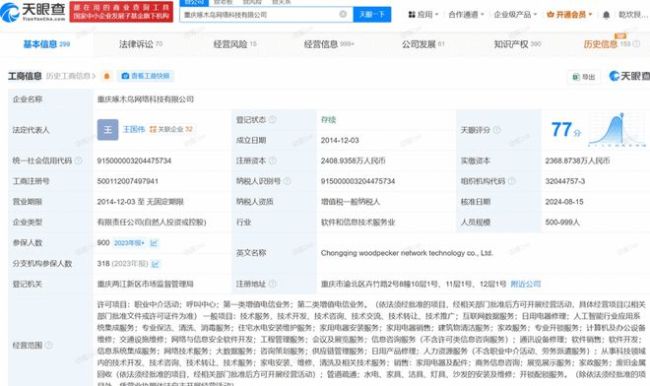Screen dimensions: 650x386
Task: Select paid-in capital 2368.8738万人民币
Action: click(x=577, y=160)
